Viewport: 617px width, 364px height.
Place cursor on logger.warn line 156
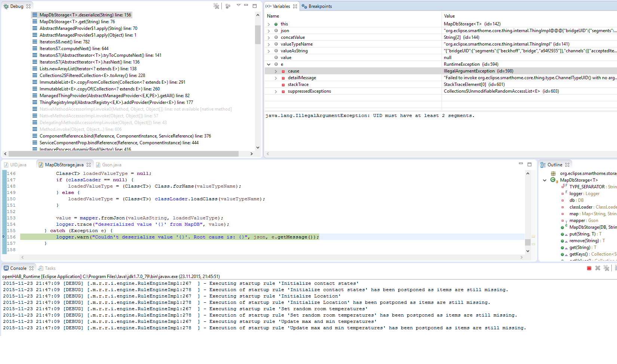tap(187, 237)
